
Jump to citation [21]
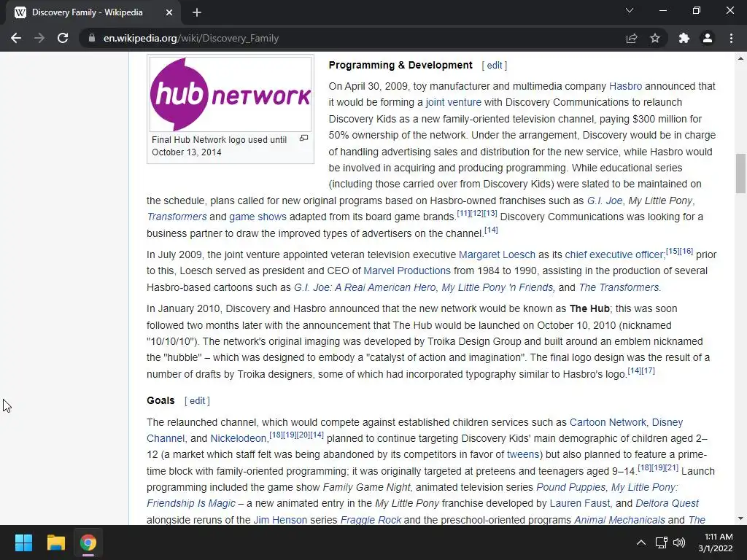pos(672,467)
